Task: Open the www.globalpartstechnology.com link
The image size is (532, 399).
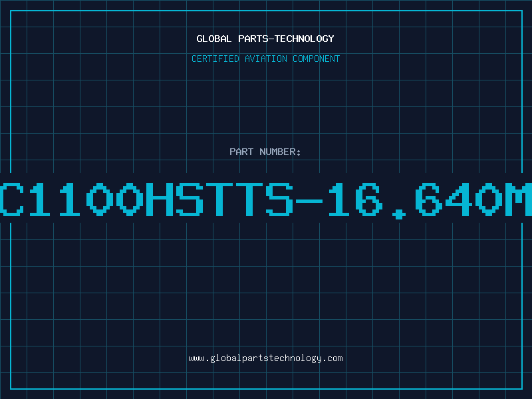Action: [x=265, y=358]
